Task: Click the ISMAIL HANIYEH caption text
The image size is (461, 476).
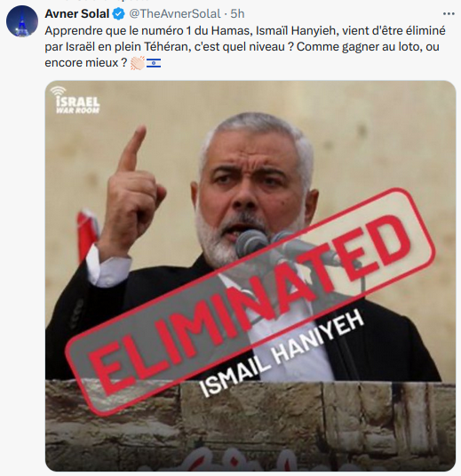Action: pos(281,353)
